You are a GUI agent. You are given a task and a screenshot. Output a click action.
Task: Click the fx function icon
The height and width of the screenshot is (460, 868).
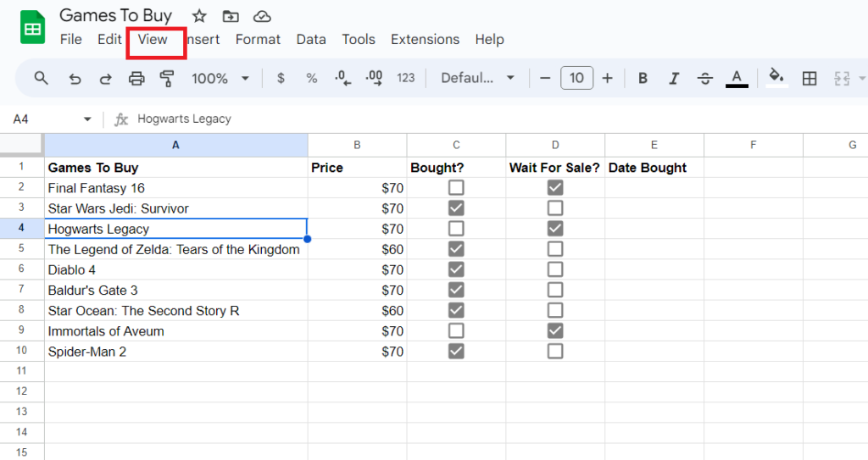click(x=120, y=119)
